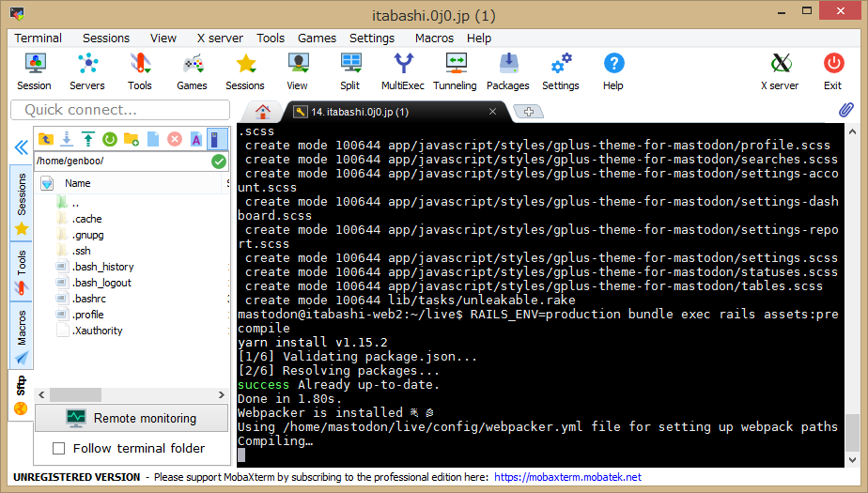The height and width of the screenshot is (493, 868).
Task: Click the red delete icon in SFTP toolbar
Action: pos(174,139)
